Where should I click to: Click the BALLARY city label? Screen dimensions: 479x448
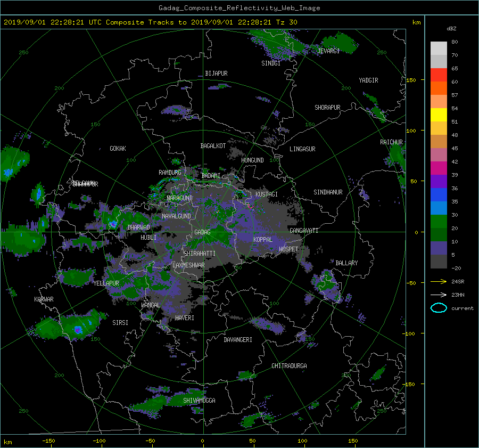click(x=346, y=263)
